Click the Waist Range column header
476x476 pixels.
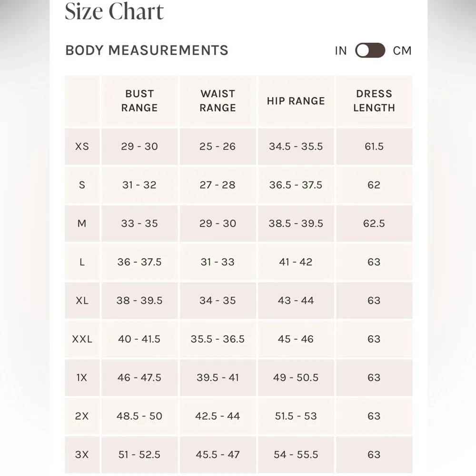point(218,101)
